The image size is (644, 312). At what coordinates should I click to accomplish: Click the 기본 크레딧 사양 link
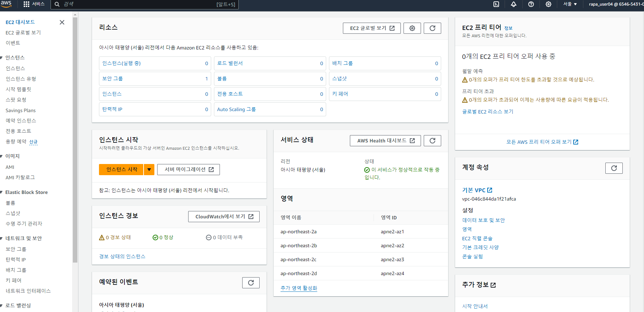480,248
